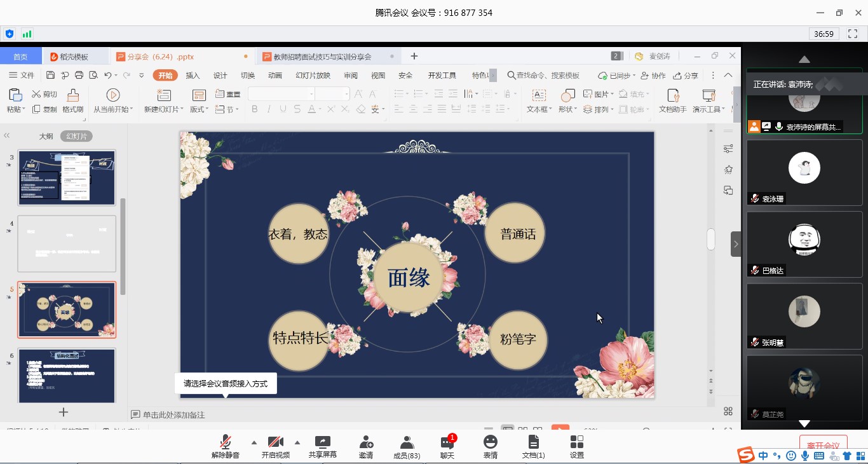
Task: Open the Insert (插入) ribbon tab
Action: (193, 76)
